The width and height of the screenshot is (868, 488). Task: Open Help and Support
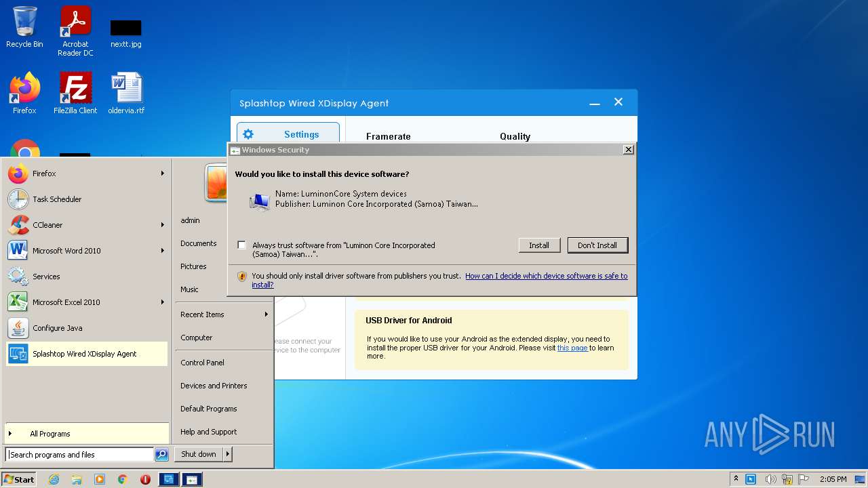pyautogui.click(x=209, y=432)
